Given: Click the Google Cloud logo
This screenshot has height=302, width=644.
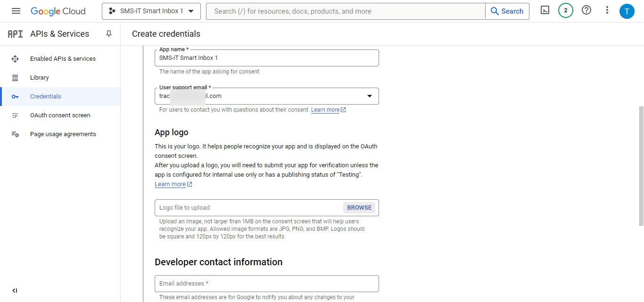Looking at the screenshot, I should 58,11.
